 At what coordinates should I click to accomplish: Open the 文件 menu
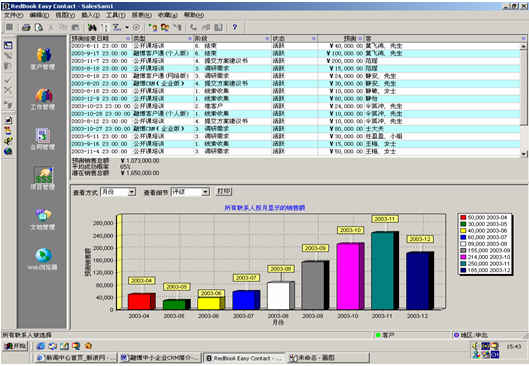(x=13, y=15)
